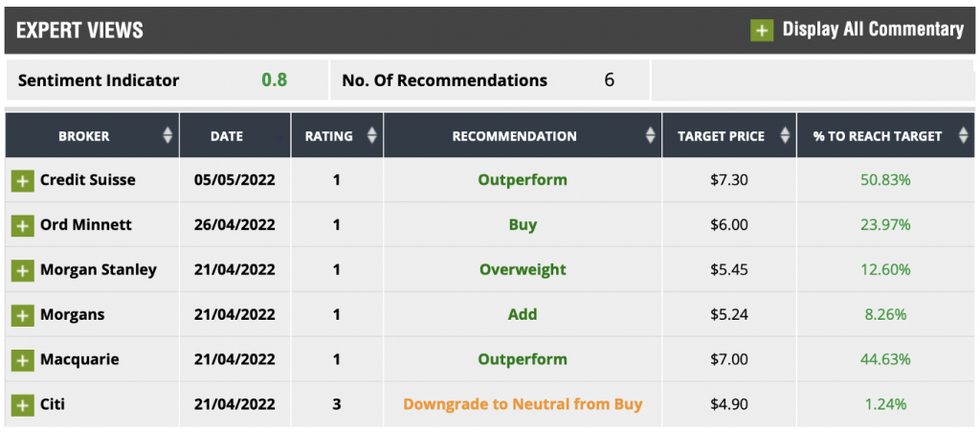Open the Display All Commentary link
This screenshot has width=980, height=432.
coord(873,30)
